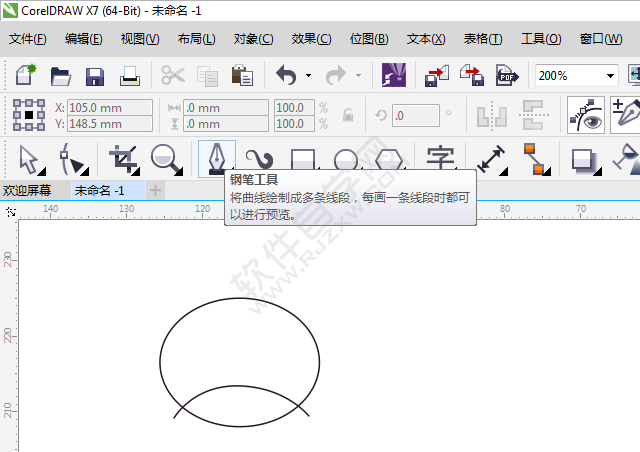Select the Crop tool
640x452 pixels.
click(x=122, y=160)
